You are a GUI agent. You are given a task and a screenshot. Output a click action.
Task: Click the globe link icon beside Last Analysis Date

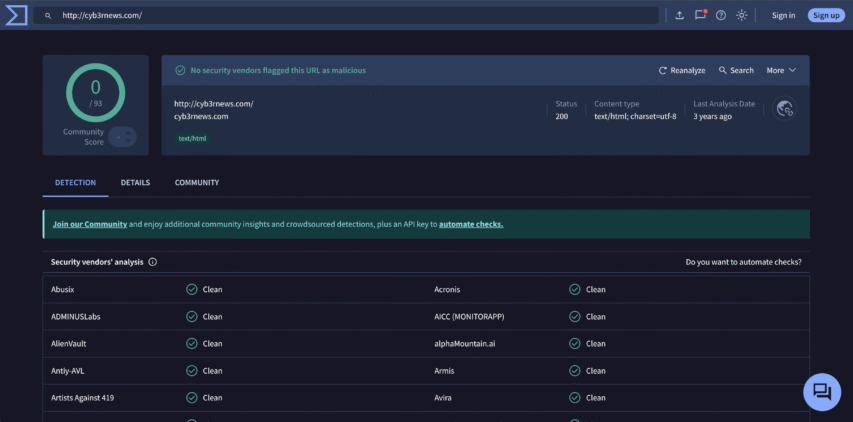[x=784, y=109]
